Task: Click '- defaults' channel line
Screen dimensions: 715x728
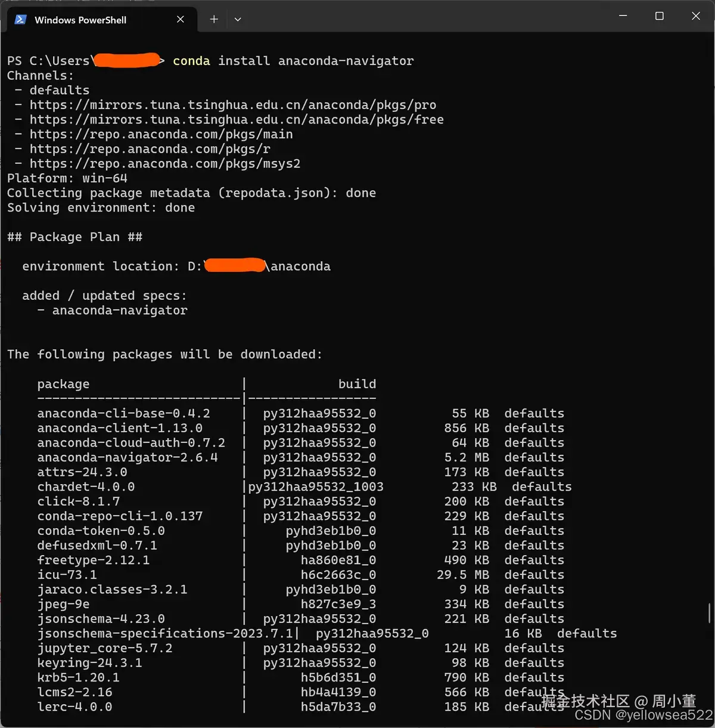Action: tap(52, 90)
